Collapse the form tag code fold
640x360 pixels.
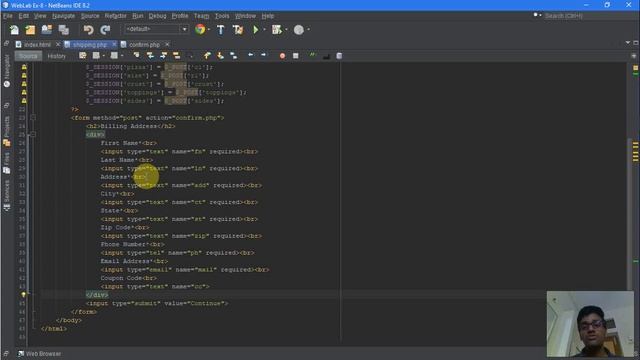(33, 118)
